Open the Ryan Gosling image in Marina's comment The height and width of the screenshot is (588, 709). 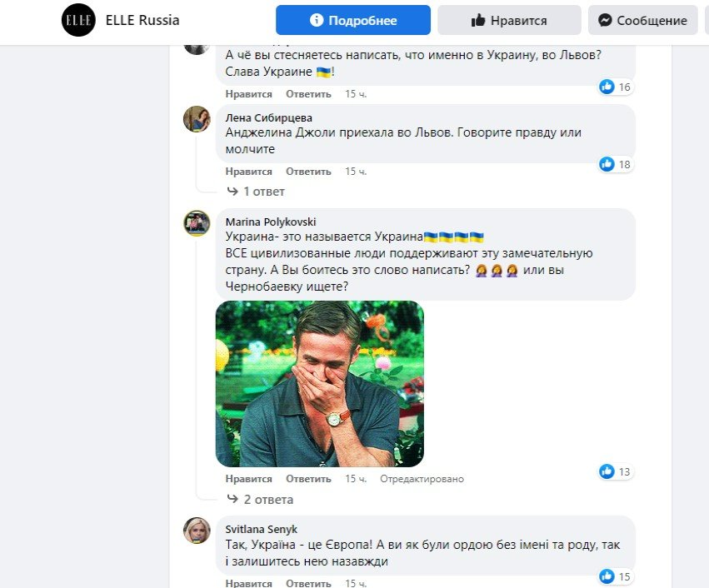point(319,383)
